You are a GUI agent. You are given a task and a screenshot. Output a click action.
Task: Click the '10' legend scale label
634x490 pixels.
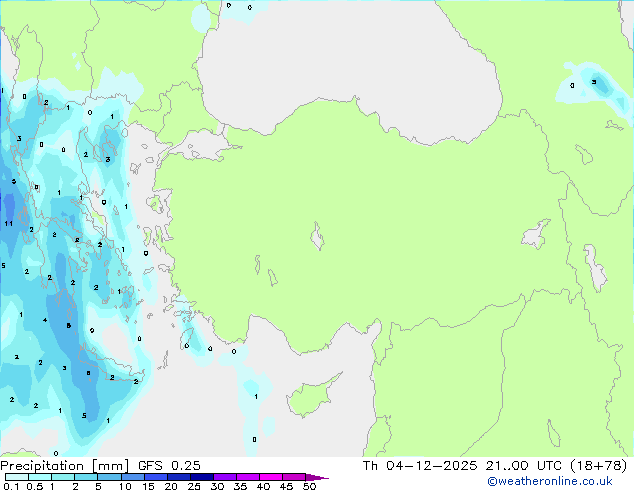125,486
